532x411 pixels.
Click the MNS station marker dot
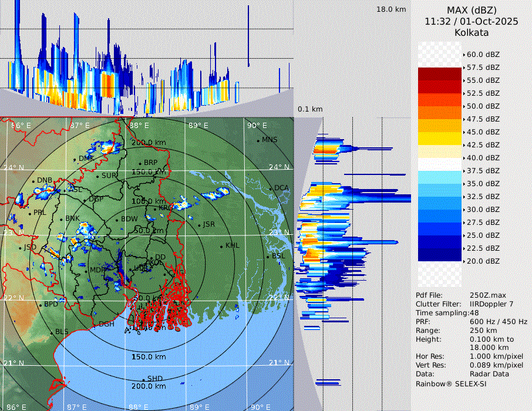(258, 140)
